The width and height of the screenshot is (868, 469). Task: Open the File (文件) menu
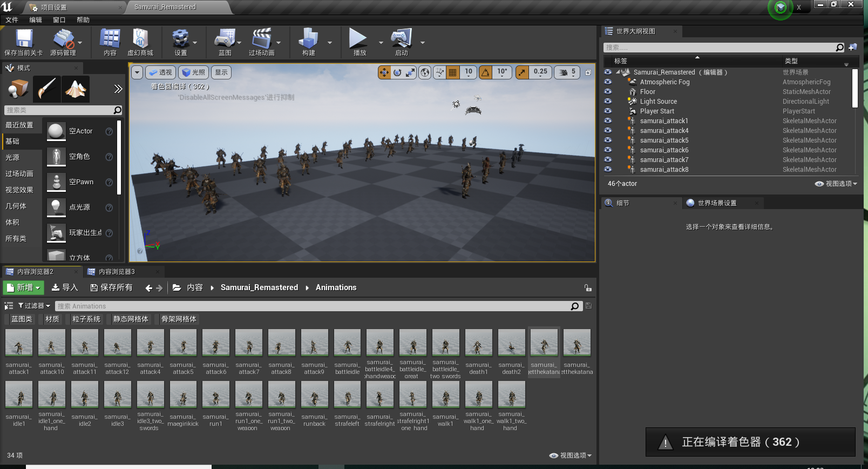click(x=12, y=20)
